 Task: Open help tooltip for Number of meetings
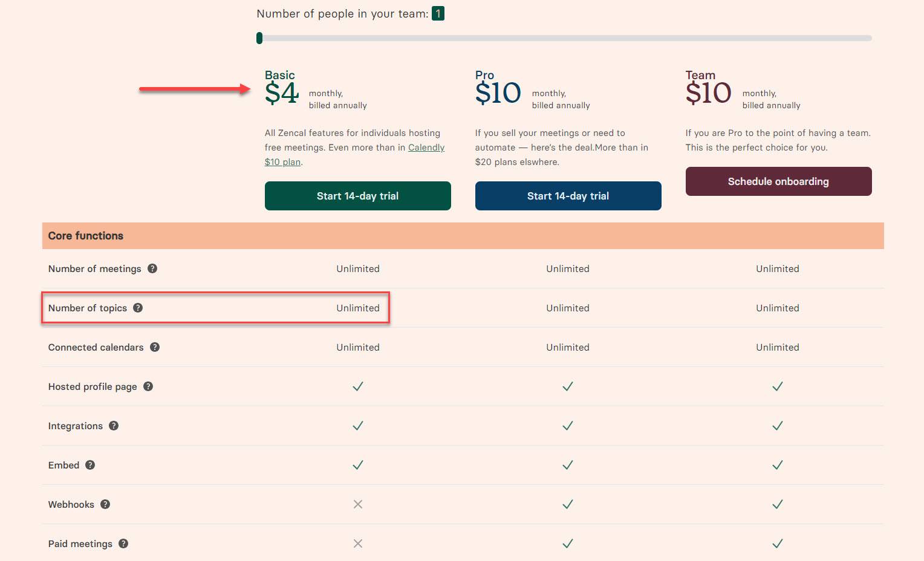[x=152, y=268]
